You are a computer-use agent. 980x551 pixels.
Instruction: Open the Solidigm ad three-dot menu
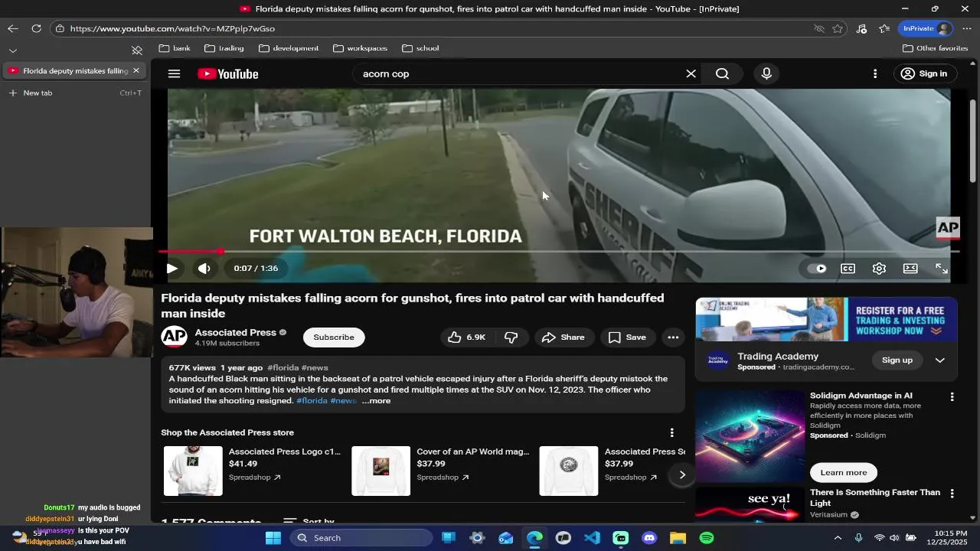point(952,397)
